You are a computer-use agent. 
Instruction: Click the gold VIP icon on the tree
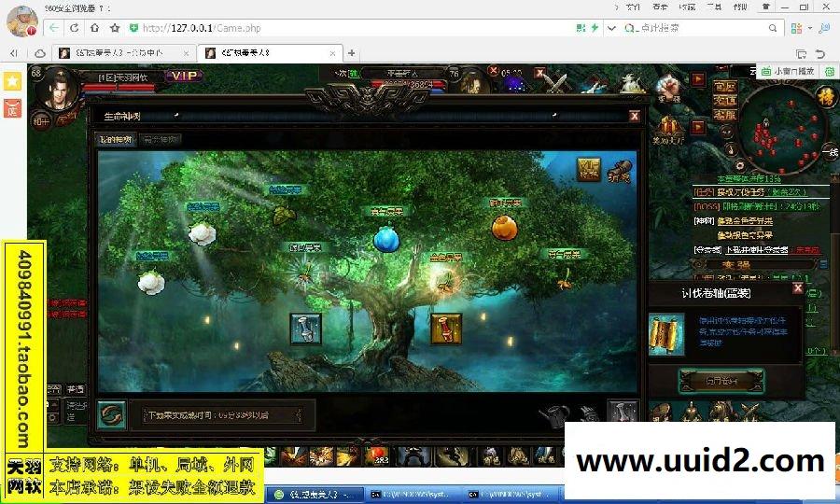[589, 169]
